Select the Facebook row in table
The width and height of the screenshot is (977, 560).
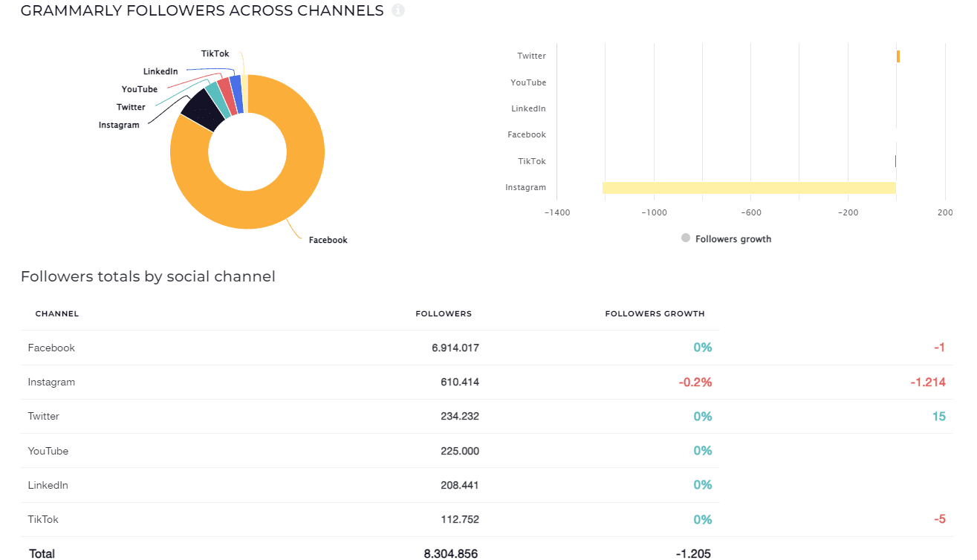tap(51, 348)
